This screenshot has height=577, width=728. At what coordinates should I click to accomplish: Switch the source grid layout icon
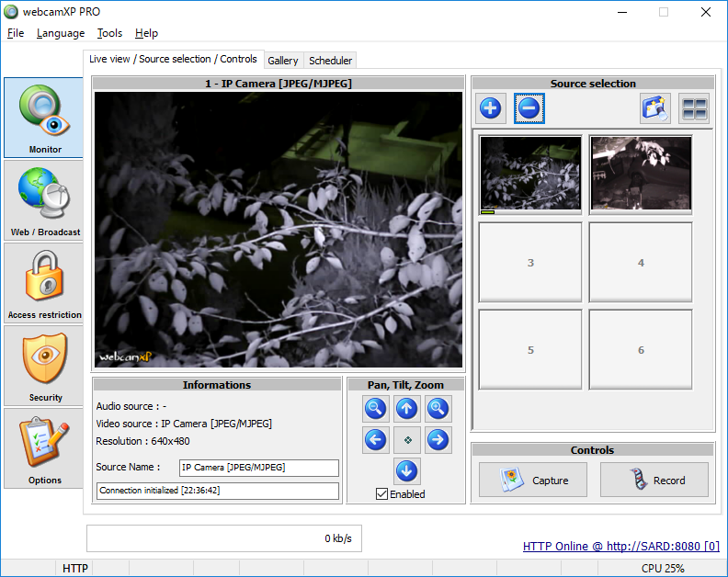point(694,108)
